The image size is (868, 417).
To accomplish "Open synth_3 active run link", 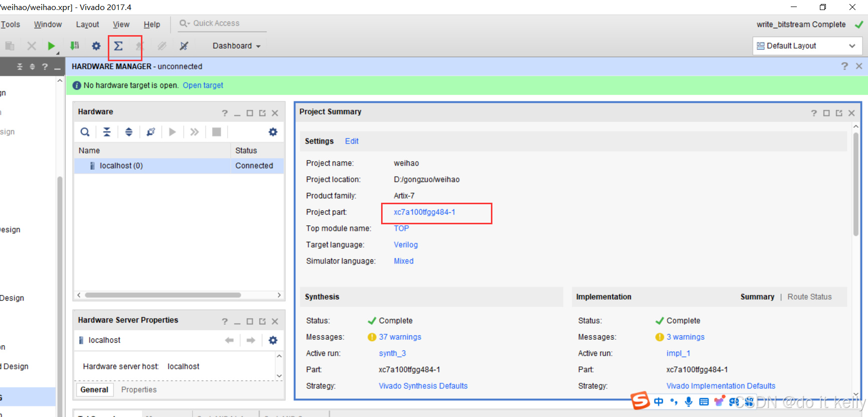I will point(392,353).
